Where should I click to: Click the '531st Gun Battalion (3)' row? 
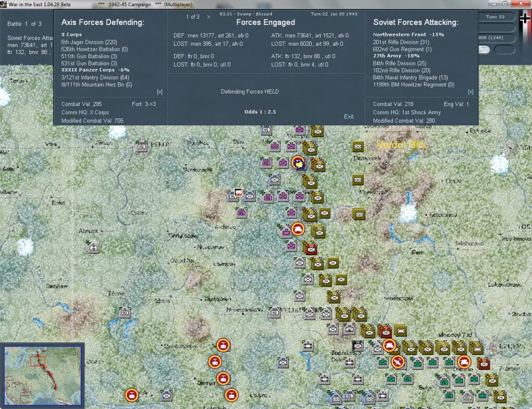(89, 63)
